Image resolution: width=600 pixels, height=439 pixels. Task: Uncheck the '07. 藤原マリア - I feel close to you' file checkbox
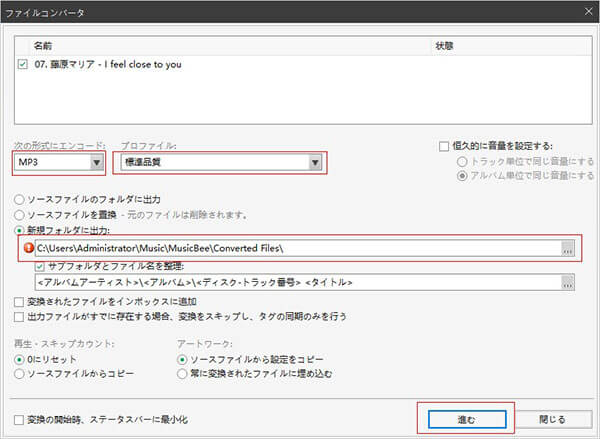23,64
